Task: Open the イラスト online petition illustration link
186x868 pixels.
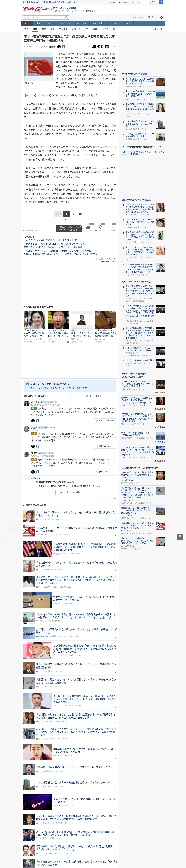Action: pos(61,95)
